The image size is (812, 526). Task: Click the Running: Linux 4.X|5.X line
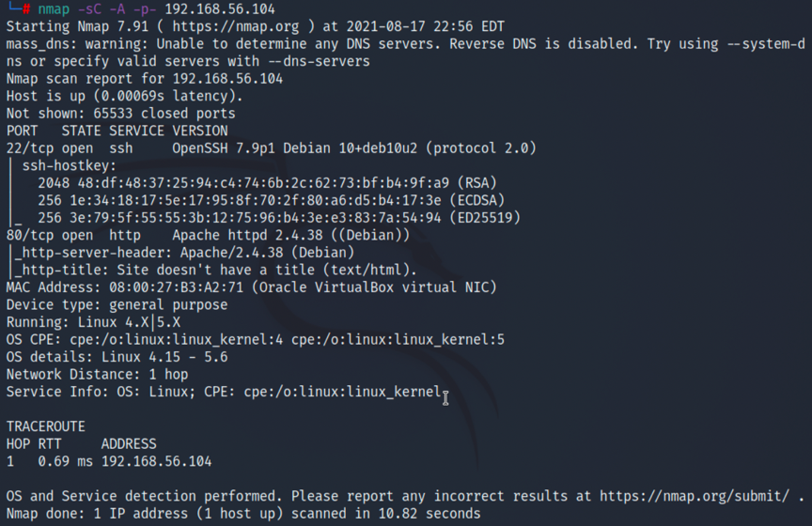[93, 322]
